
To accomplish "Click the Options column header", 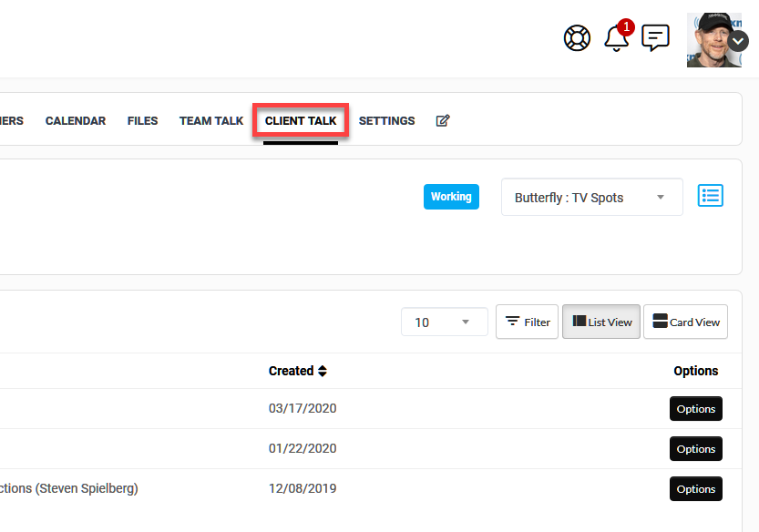I will tap(695, 371).
